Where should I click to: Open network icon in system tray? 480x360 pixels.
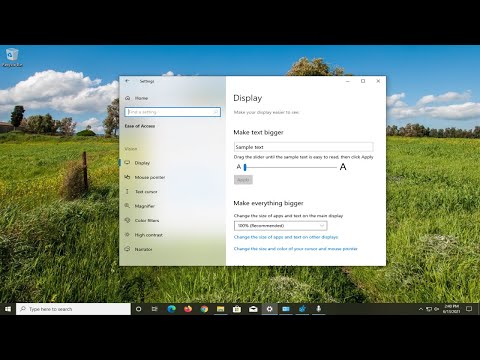[x=429, y=309]
